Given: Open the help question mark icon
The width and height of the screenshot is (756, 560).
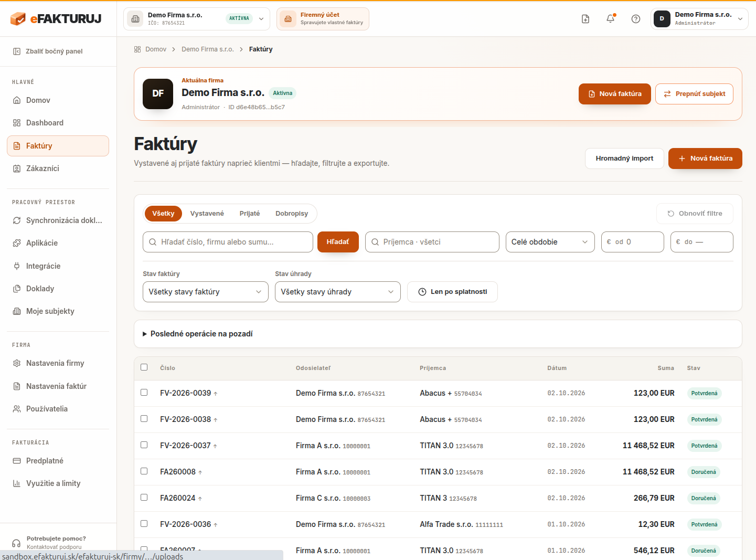Looking at the screenshot, I should coord(636,19).
